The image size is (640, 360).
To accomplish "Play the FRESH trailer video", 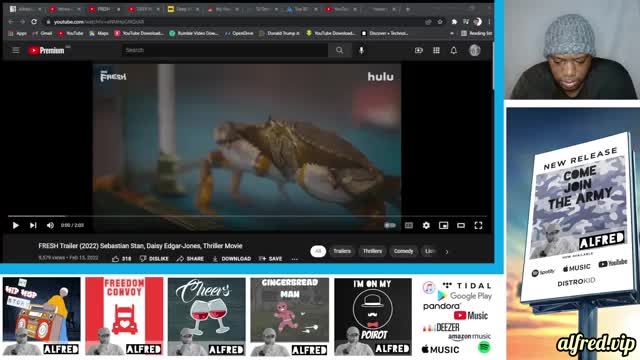I will tap(16, 225).
